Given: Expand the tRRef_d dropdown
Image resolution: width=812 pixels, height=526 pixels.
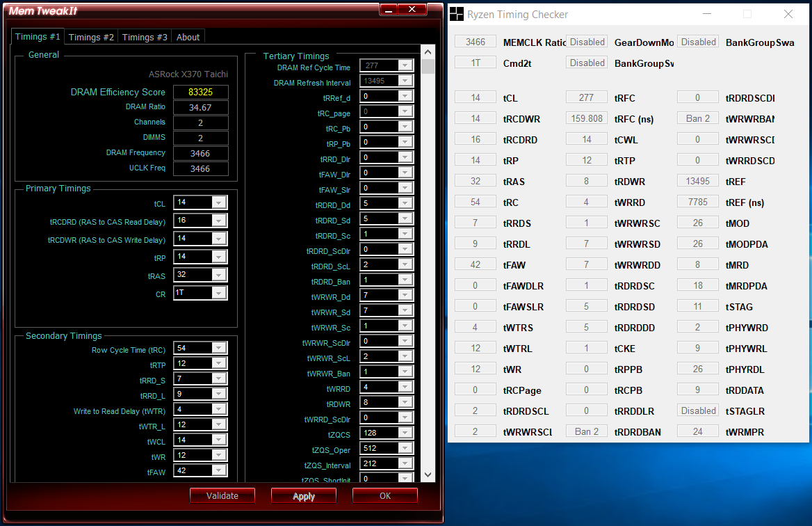Looking at the screenshot, I should point(405,97).
